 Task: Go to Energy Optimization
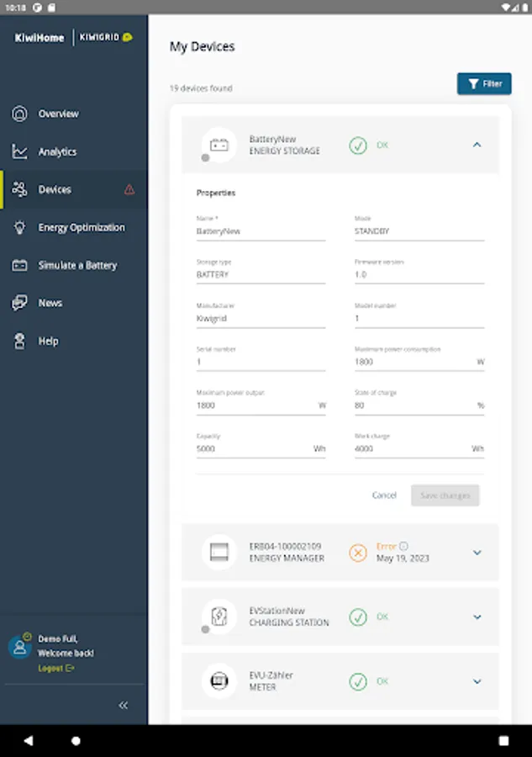[74, 227]
